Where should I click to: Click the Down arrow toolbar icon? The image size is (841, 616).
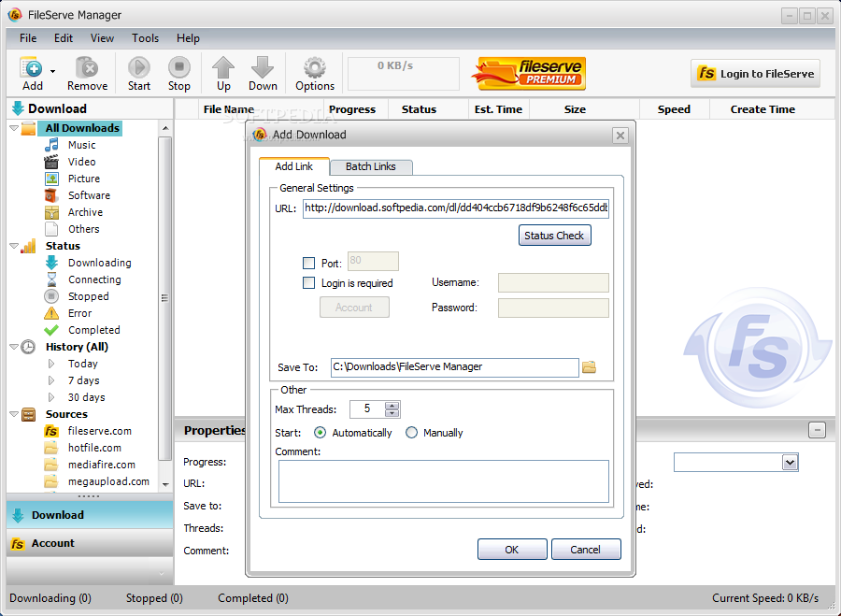click(263, 68)
